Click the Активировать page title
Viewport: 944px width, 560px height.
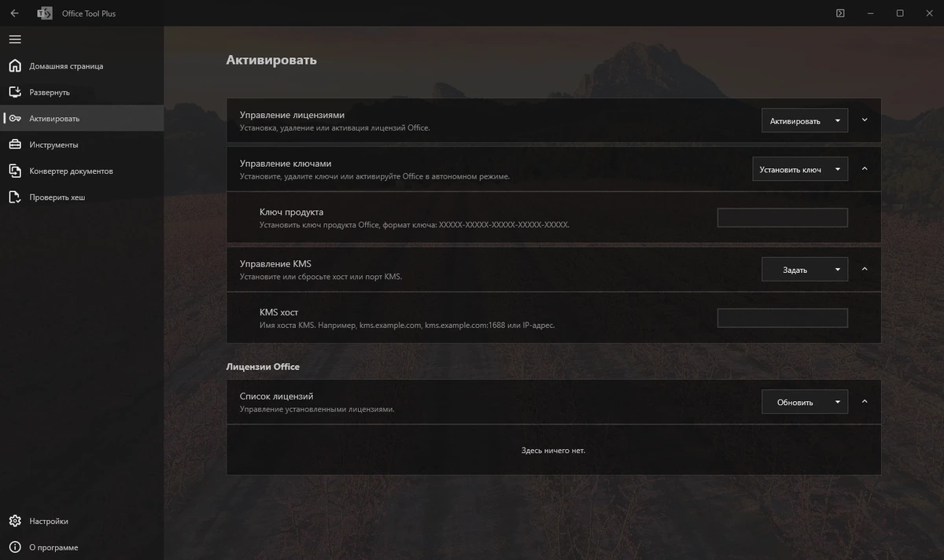pyautogui.click(x=271, y=60)
